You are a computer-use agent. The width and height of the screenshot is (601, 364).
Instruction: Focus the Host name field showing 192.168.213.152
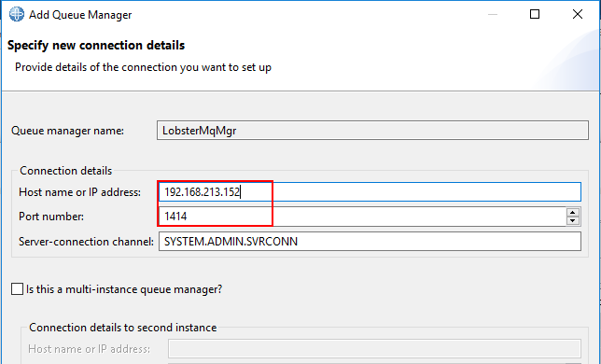point(370,192)
